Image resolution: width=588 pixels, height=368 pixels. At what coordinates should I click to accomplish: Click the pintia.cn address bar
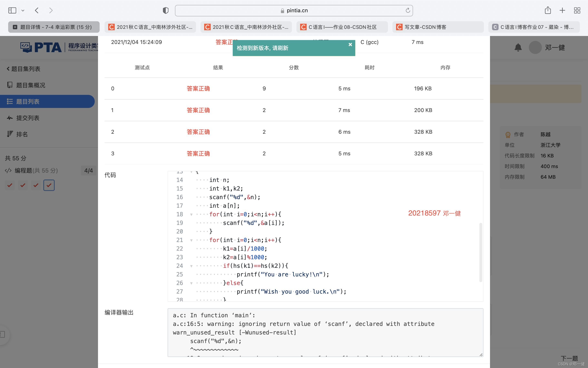pos(294,10)
